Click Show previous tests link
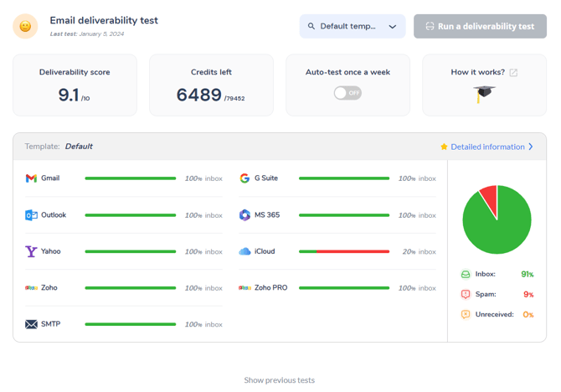Image resolution: width=561 pixels, height=392 pixels. click(280, 380)
